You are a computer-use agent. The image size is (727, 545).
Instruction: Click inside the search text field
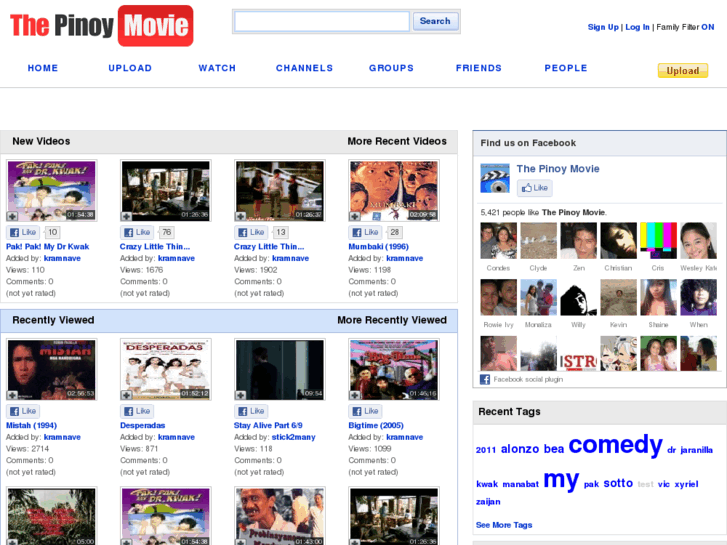point(322,21)
